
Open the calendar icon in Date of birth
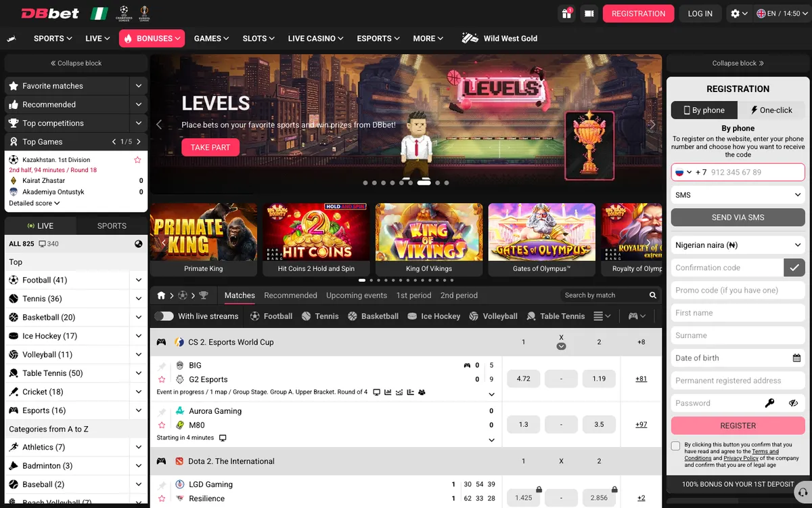pyautogui.click(x=796, y=358)
